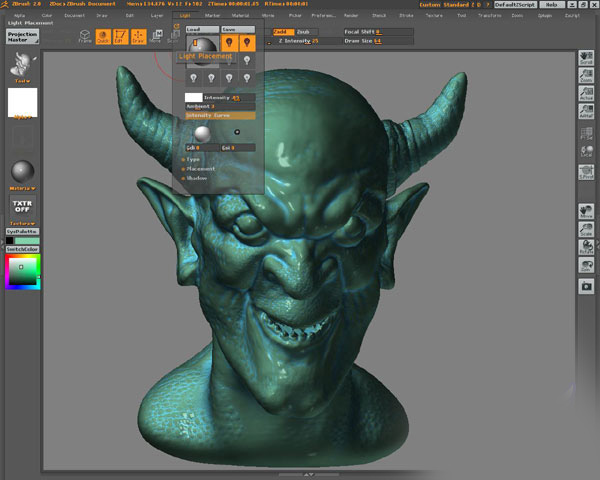Collapse the Intensity Curve section
Viewport: 600px width, 480px height.
pyautogui.click(x=220, y=115)
